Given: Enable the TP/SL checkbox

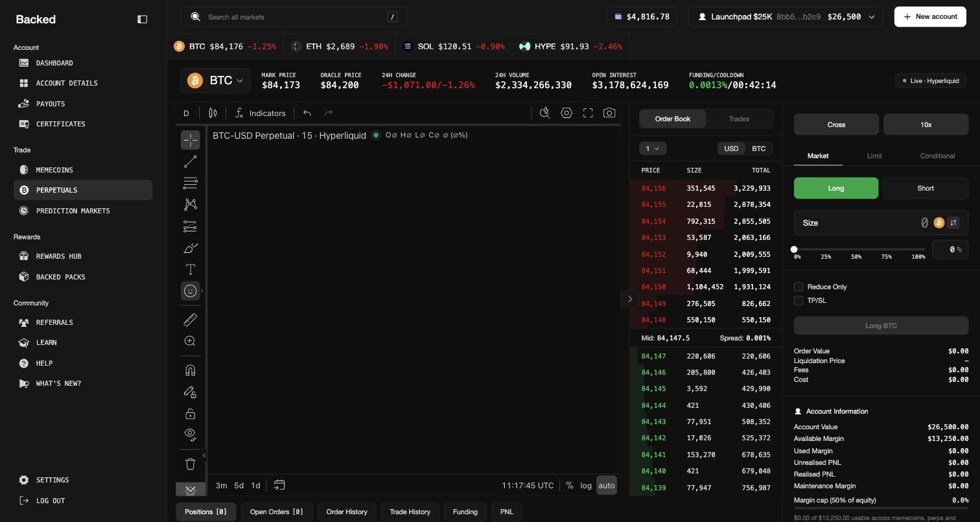Looking at the screenshot, I should 799,300.
